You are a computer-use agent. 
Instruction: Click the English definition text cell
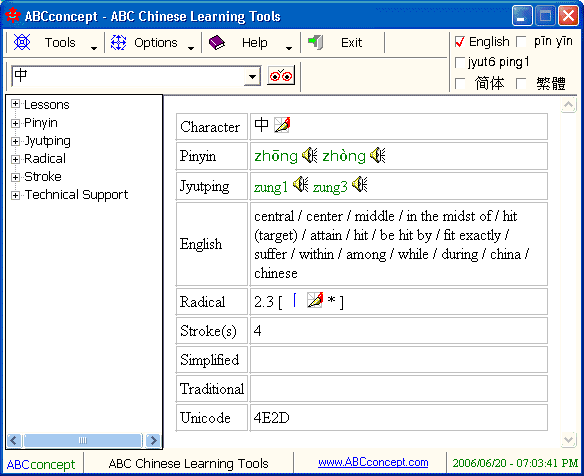399,244
